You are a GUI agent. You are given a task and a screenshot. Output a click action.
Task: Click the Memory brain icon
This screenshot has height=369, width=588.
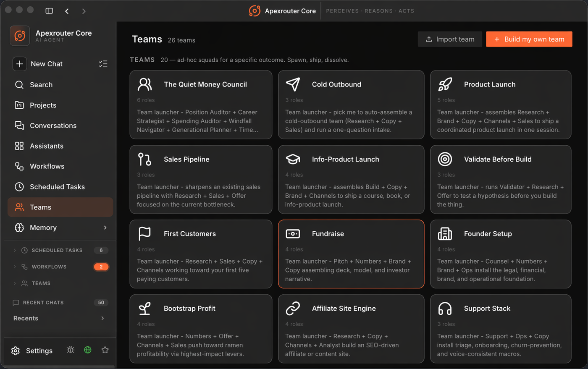coord(19,228)
